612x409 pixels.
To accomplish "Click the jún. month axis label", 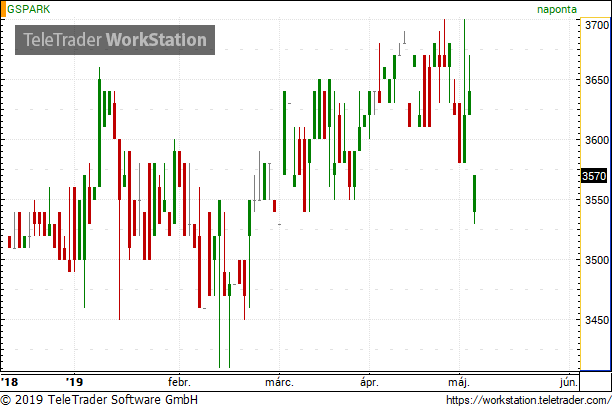I will (568, 382).
